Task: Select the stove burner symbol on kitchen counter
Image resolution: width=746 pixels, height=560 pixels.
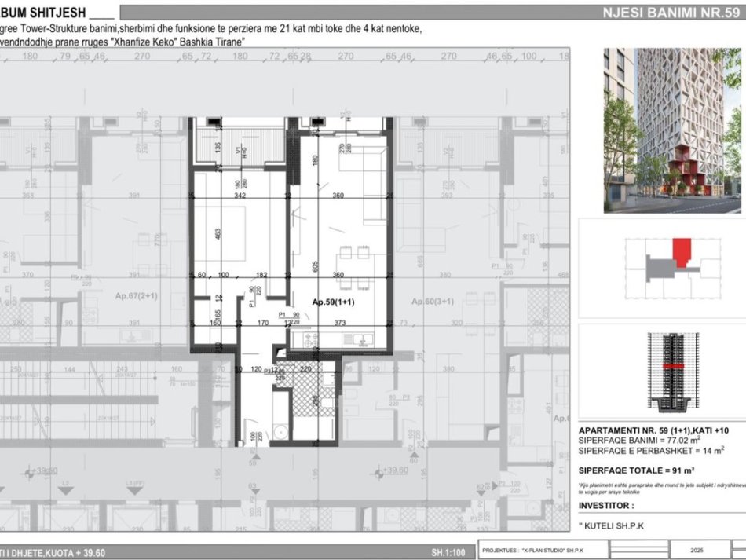Action: (310, 339)
